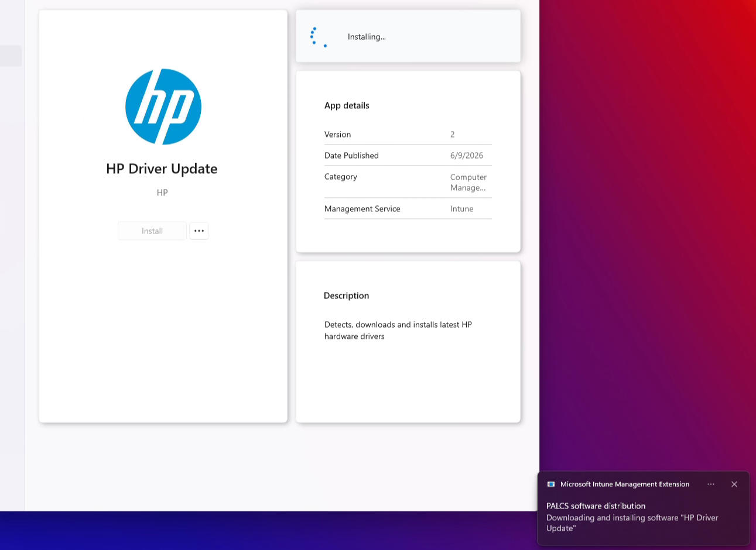Click the "Computer Manage..." category value
Viewport: 756px width, 550px height.
pos(468,183)
